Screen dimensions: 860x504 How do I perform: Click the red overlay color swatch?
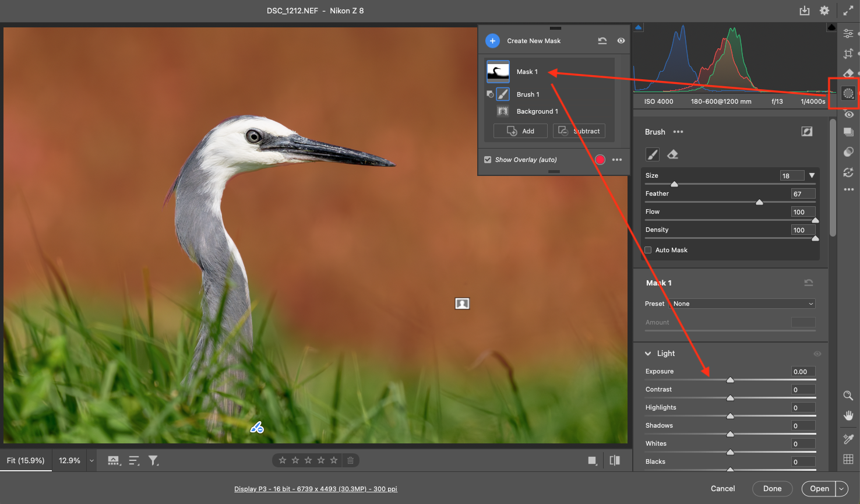click(x=600, y=160)
